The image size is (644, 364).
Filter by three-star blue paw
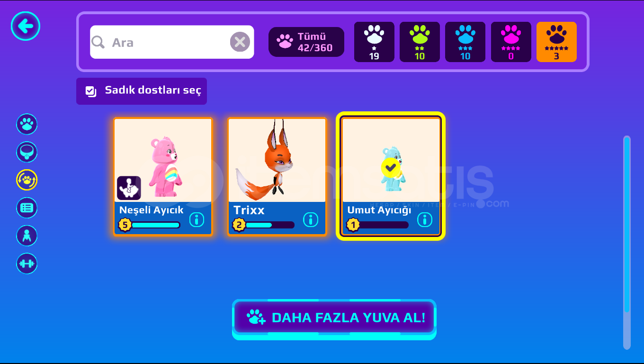point(465,42)
